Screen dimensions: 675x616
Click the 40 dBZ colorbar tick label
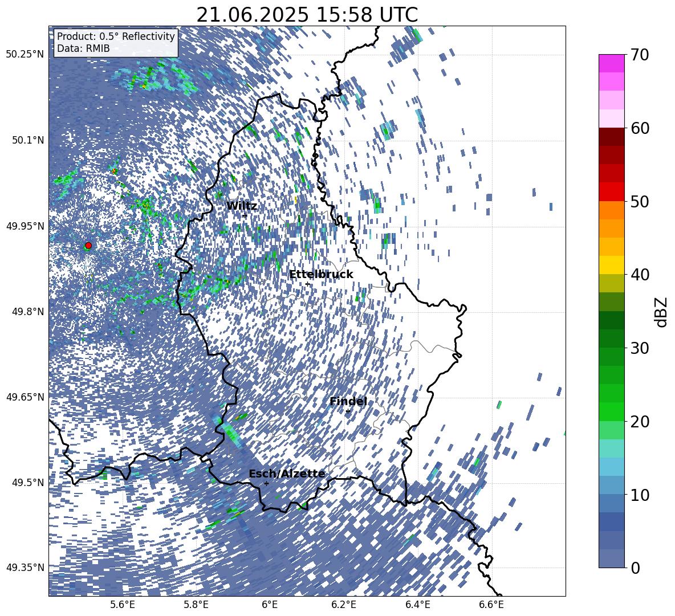pyautogui.click(x=640, y=275)
